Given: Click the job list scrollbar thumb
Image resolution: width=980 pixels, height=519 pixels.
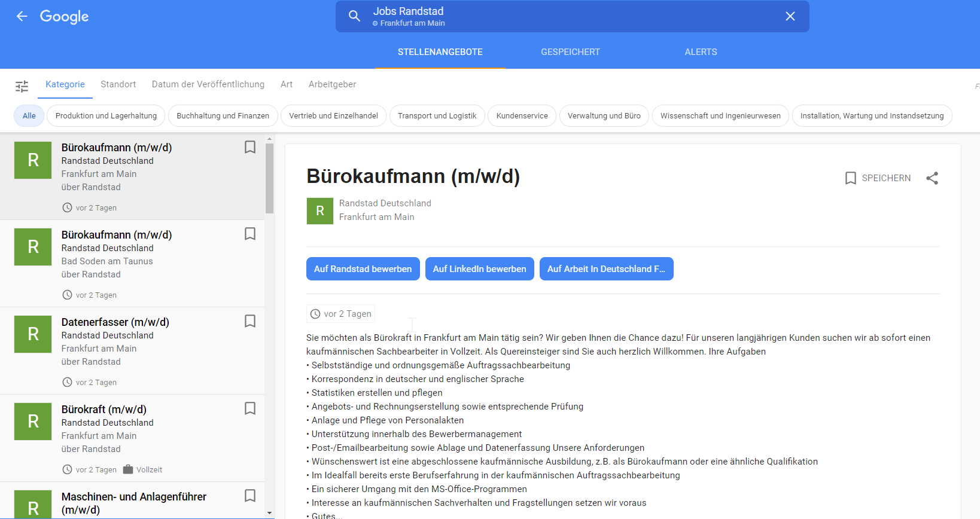Looking at the screenshot, I should tap(269, 178).
